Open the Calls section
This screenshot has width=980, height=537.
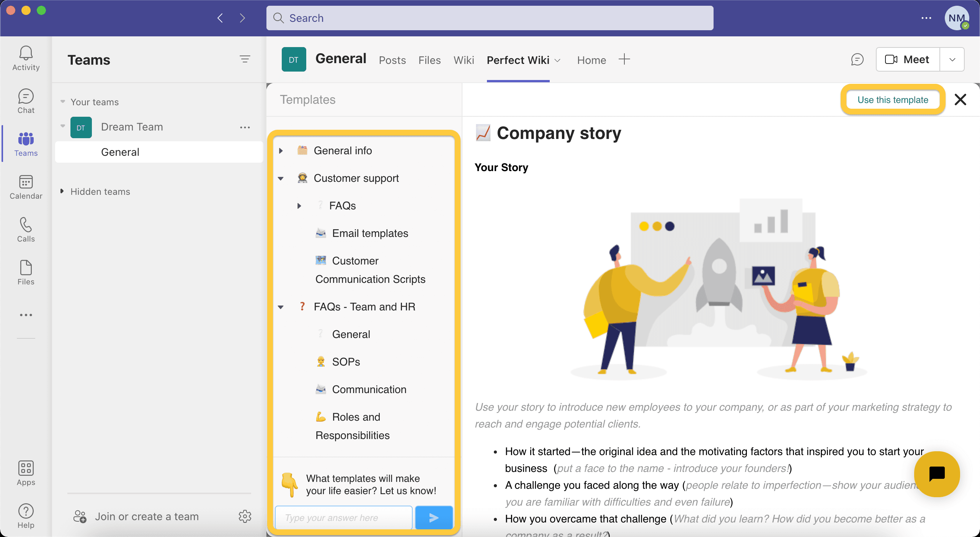[x=25, y=230]
